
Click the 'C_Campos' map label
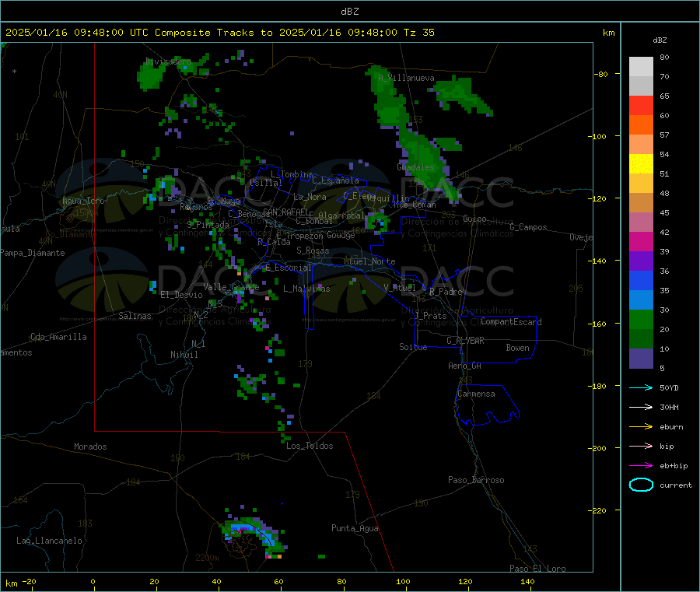click(529, 227)
